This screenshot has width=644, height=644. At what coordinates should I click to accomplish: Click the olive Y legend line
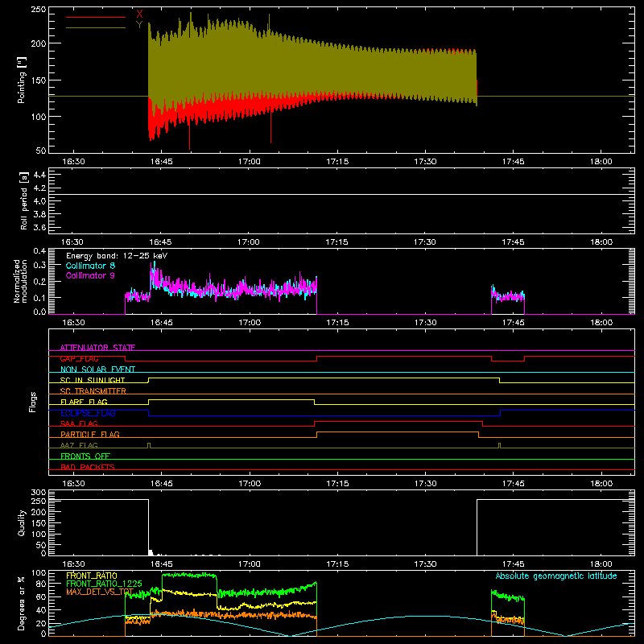point(96,27)
